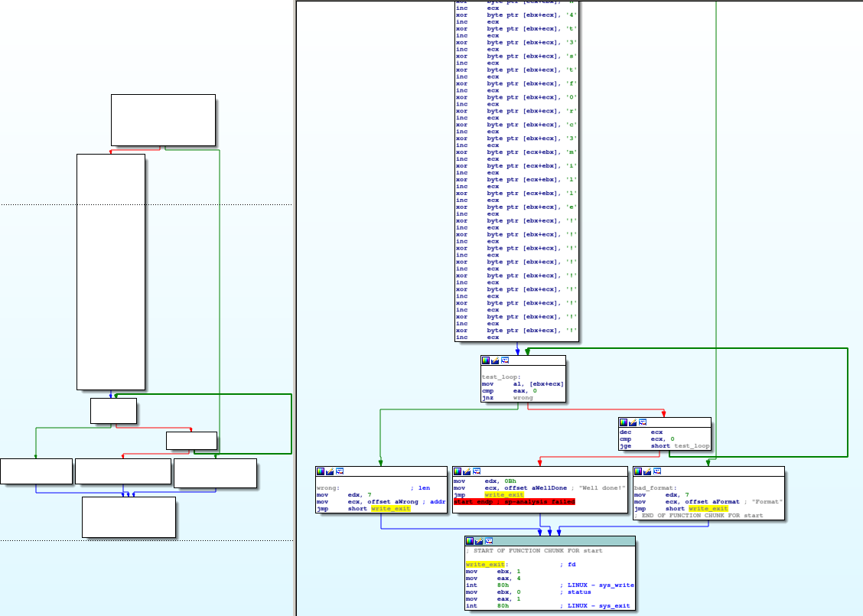The width and height of the screenshot is (863, 616).
Task: Click the pencil edit icon on the test_loop node
Action: click(495, 360)
